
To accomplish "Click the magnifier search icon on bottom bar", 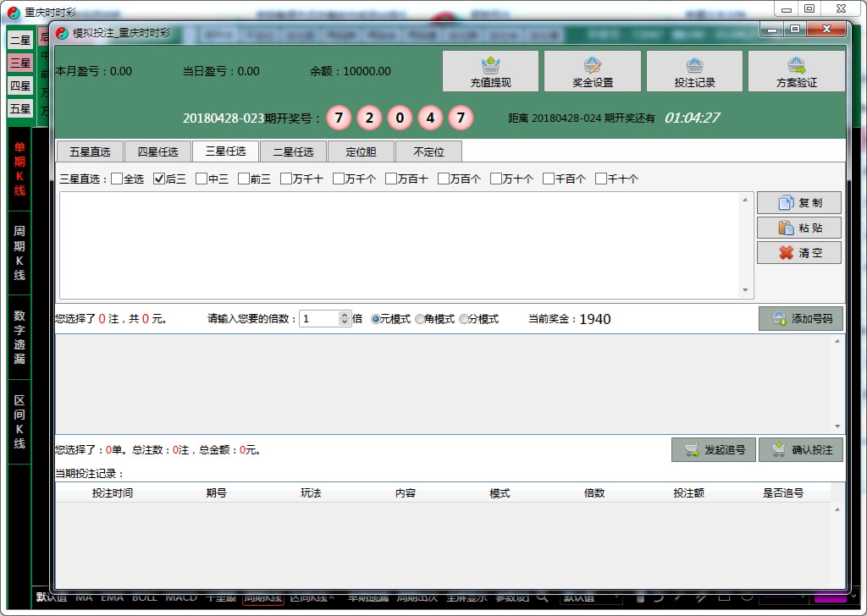I will 543,597.
